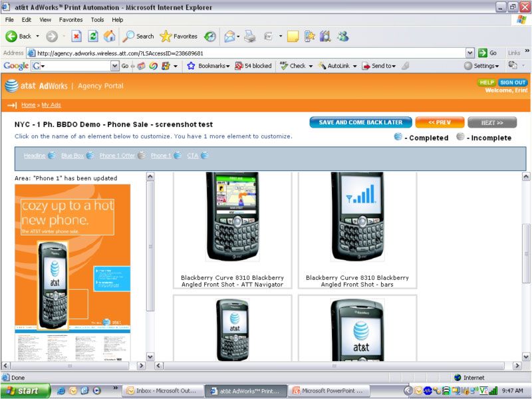Click the 'SAVE AND COME BACK LATER' button
This screenshot has width=532, height=399.
pos(360,122)
